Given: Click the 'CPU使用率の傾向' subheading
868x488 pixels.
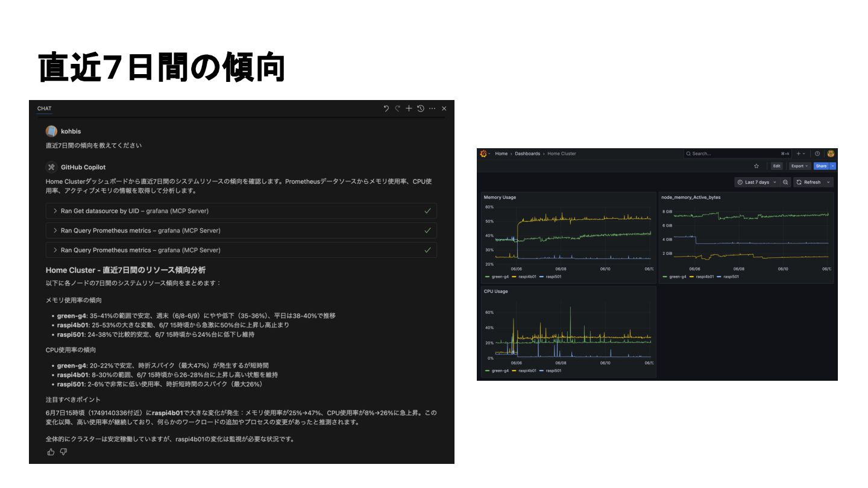Looking at the screenshot, I should [x=71, y=349].
